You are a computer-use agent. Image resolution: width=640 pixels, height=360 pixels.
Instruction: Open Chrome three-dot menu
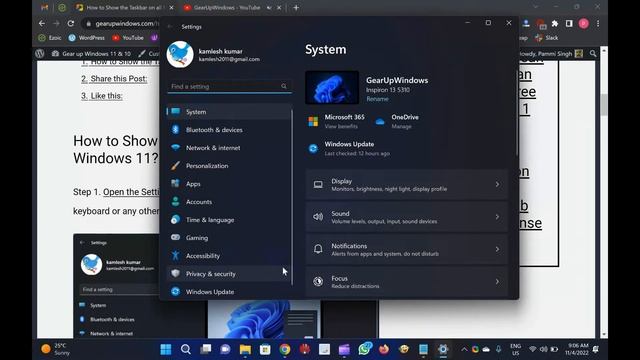[598, 24]
